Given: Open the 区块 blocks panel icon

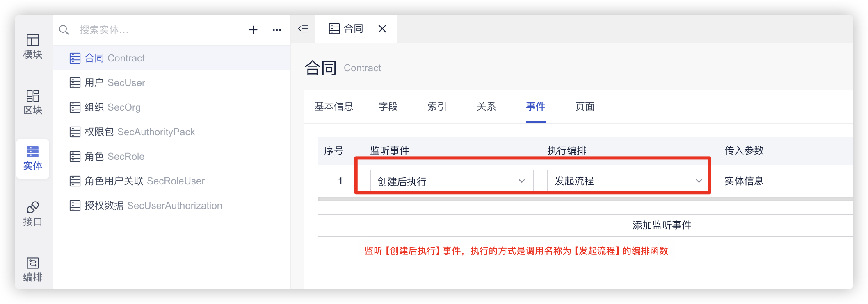Looking at the screenshot, I should pyautogui.click(x=33, y=102).
